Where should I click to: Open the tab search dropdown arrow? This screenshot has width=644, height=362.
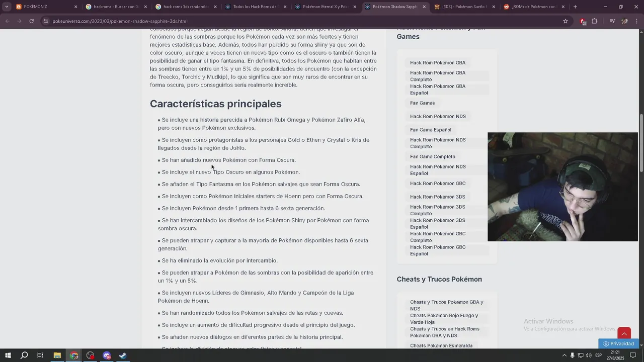(x=7, y=7)
